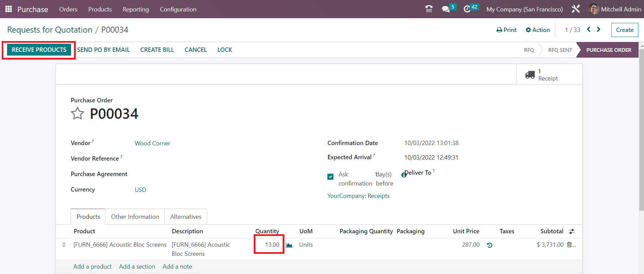Click the debug tools wrench icon
The height and width of the screenshot is (274, 644).
[x=576, y=9]
